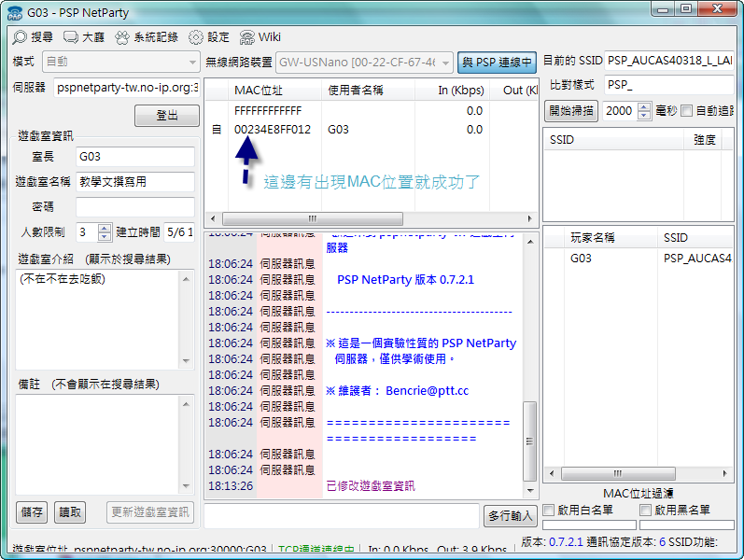
Task: Click the 儲存 save button
Action: pyautogui.click(x=32, y=512)
